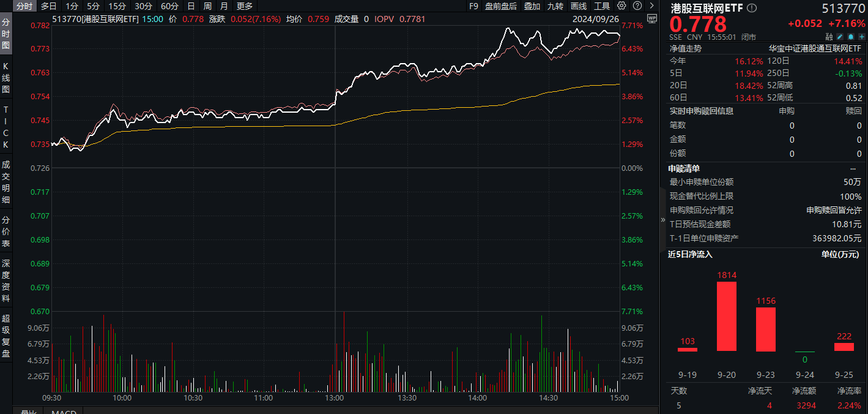The width and height of the screenshot is (868, 414).
Task: Toggle the 叠加 overlay option
Action: [532, 6]
